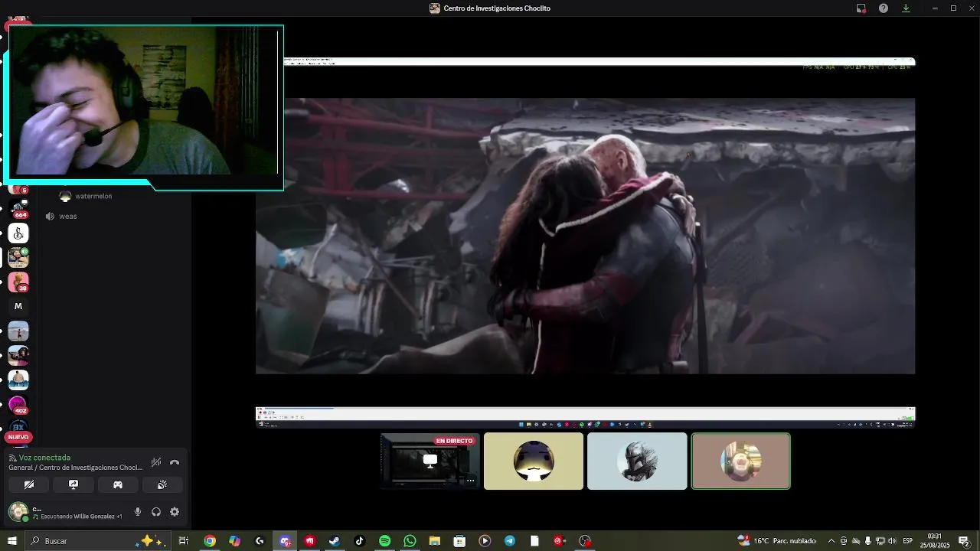Mute the Discord microphone

[x=138, y=512]
